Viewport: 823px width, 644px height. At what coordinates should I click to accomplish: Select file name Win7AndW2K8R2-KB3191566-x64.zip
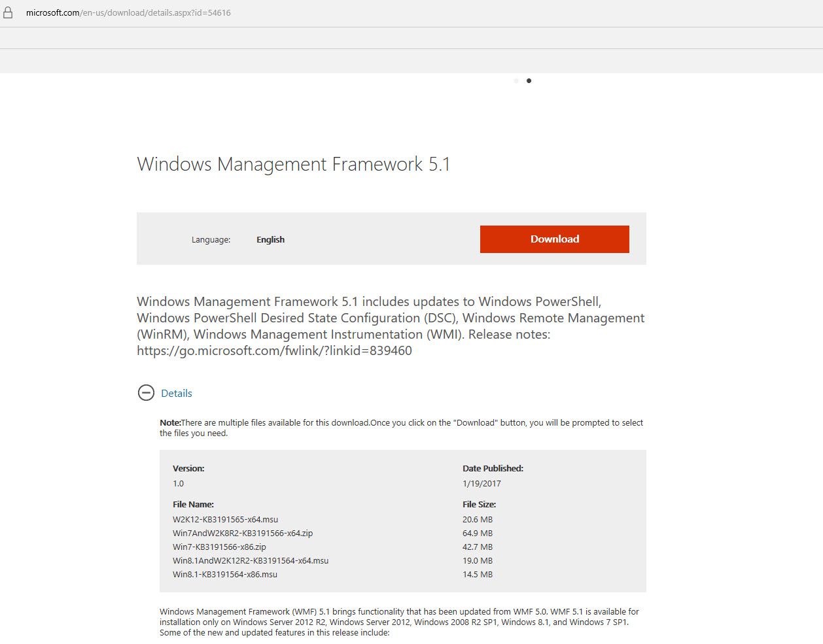243,534
